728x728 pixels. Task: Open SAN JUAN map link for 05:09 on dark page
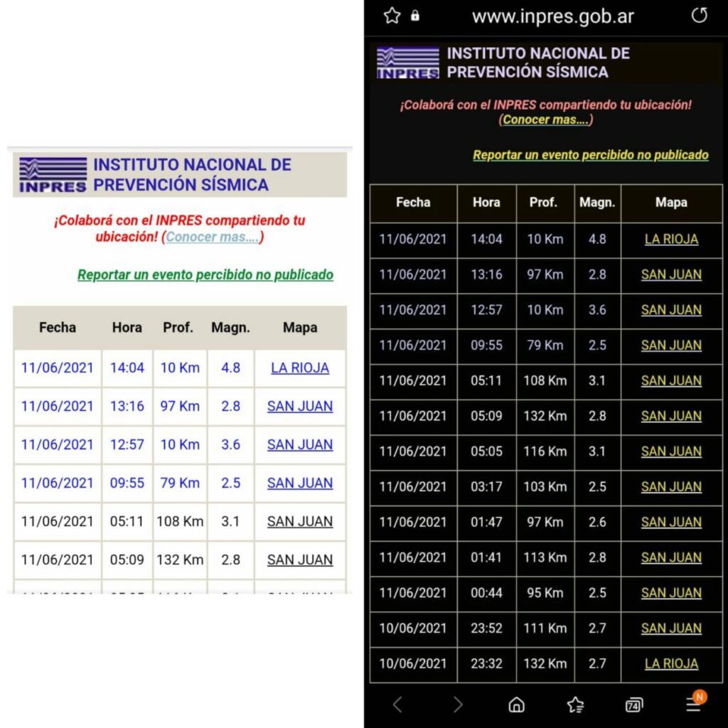[x=671, y=416]
